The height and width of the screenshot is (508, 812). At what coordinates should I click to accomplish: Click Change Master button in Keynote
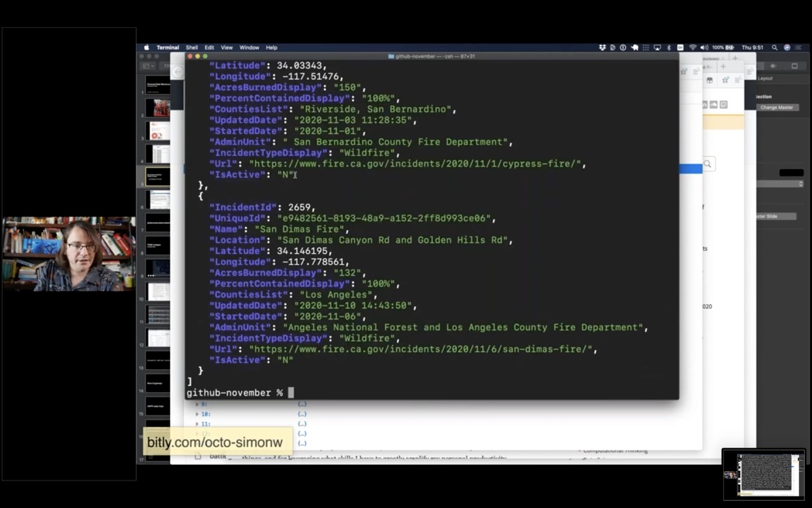(777, 108)
